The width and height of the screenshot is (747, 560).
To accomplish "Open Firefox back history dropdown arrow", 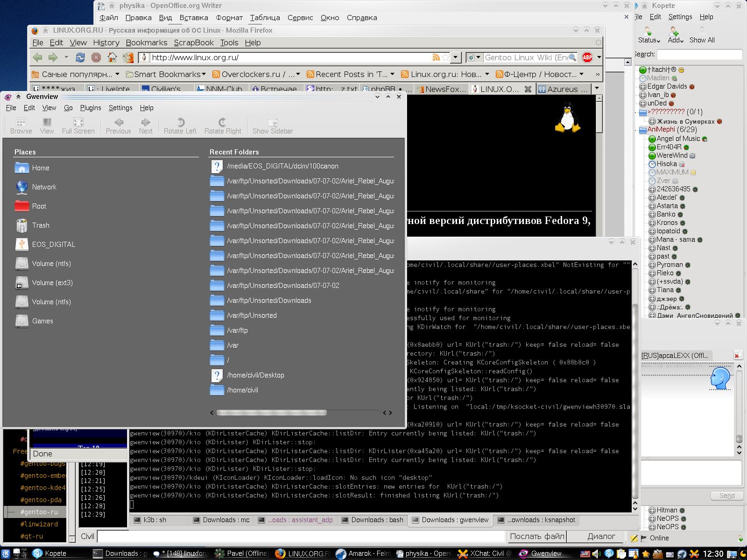I will (x=66, y=57).
